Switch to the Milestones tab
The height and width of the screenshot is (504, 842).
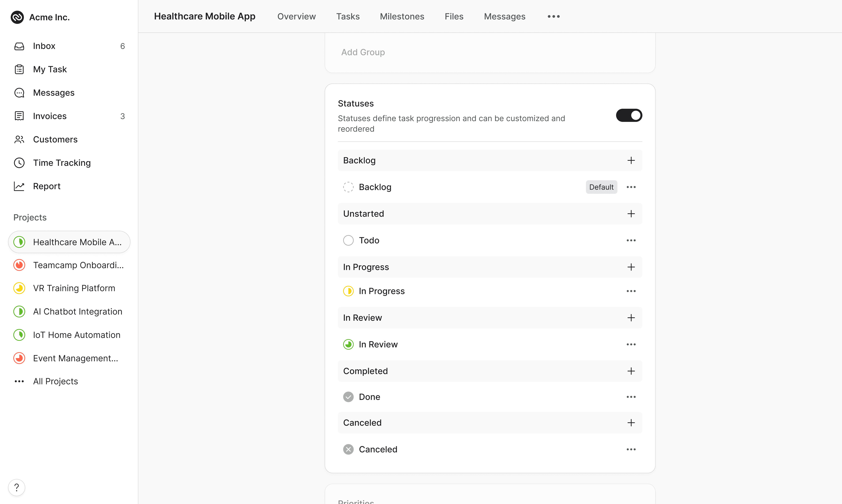[x=402, y=16]
